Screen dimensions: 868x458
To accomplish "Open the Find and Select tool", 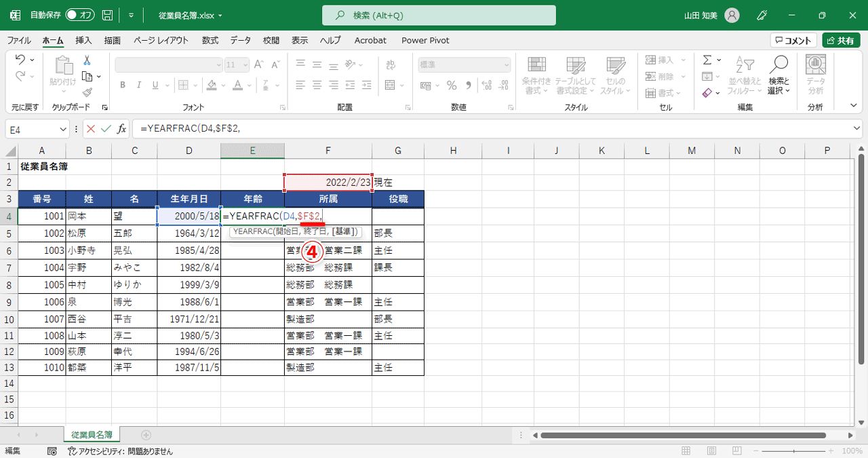I will tap(778, 75).
